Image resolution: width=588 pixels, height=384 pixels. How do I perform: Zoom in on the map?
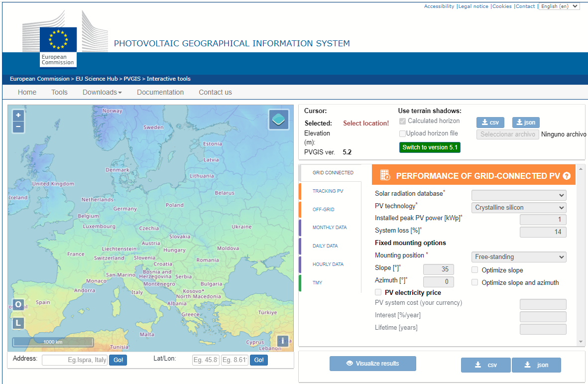click(18, 115)
